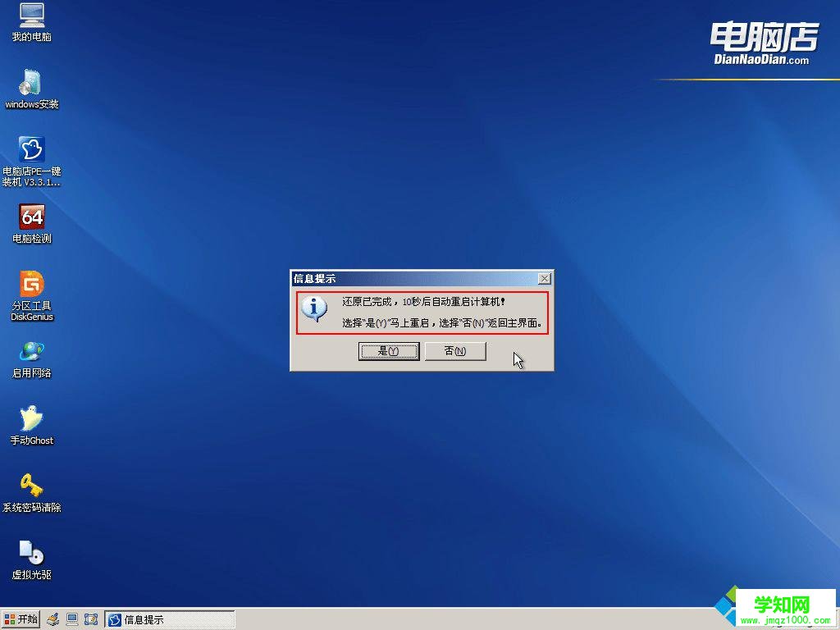The height and width of the screenshot is (630, 840).
Task: Click the 信息提示 dialog title bar
Action: pos(410,278)
